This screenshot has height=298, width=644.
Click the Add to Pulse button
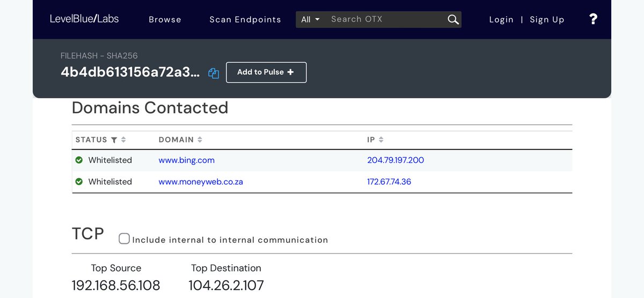tap(266, 72)
